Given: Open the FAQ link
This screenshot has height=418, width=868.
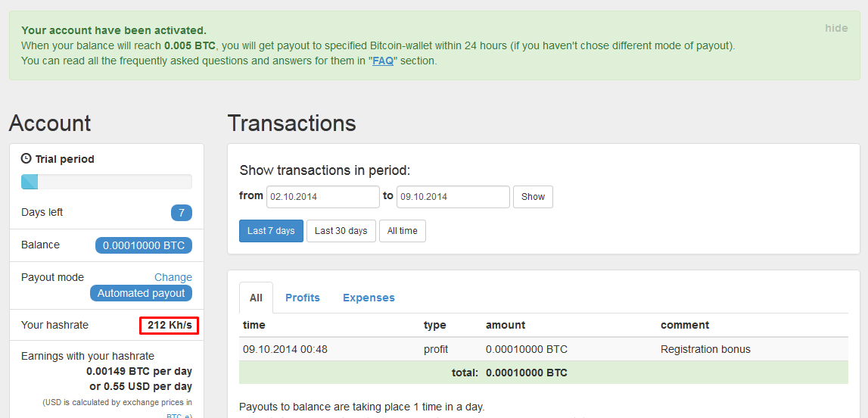Looking at the screenshot, I should (x=382, y=61).
